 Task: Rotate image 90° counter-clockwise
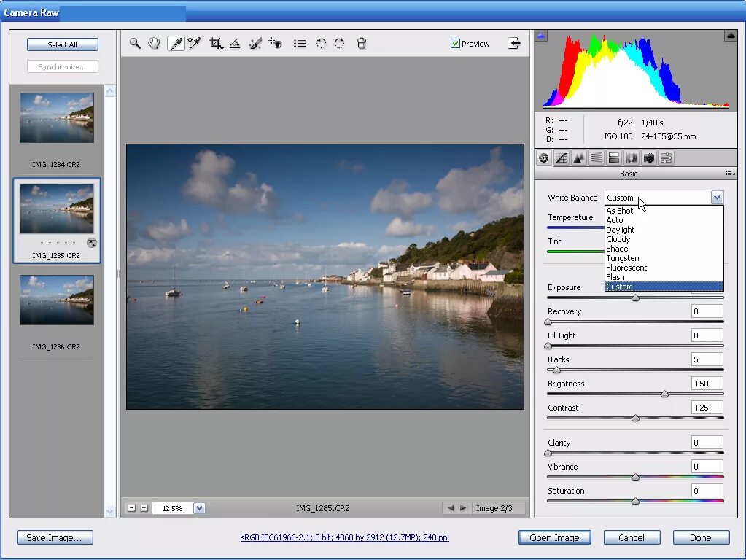click(321, 44)
